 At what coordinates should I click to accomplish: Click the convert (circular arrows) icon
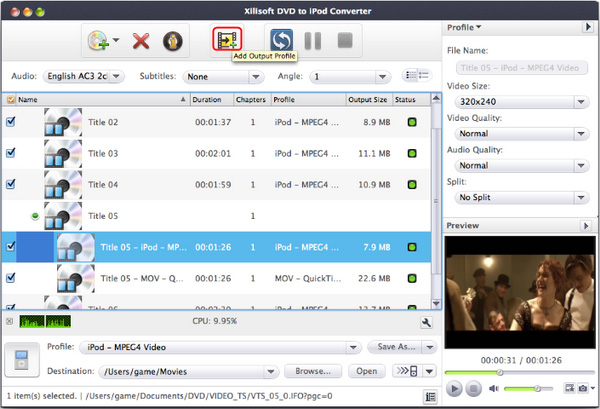coord(282,41)
